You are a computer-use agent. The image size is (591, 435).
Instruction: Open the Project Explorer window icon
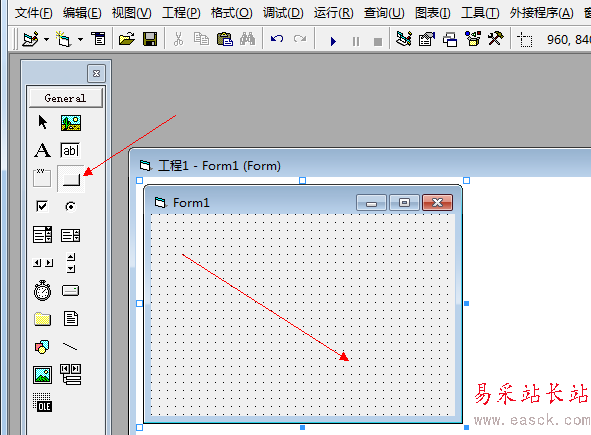[x=404, y=39]
